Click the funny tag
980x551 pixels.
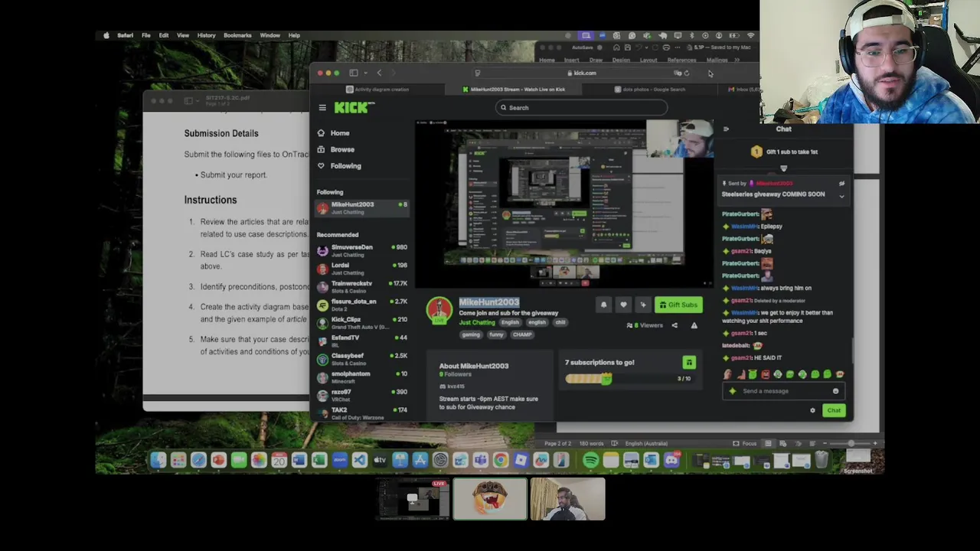point(496,334)
